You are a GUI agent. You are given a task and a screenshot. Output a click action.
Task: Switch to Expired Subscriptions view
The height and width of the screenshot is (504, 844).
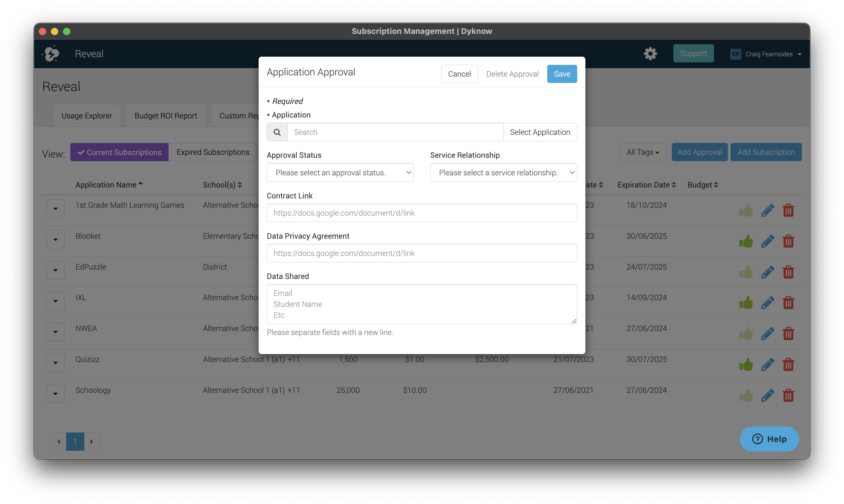pos(213,152)
